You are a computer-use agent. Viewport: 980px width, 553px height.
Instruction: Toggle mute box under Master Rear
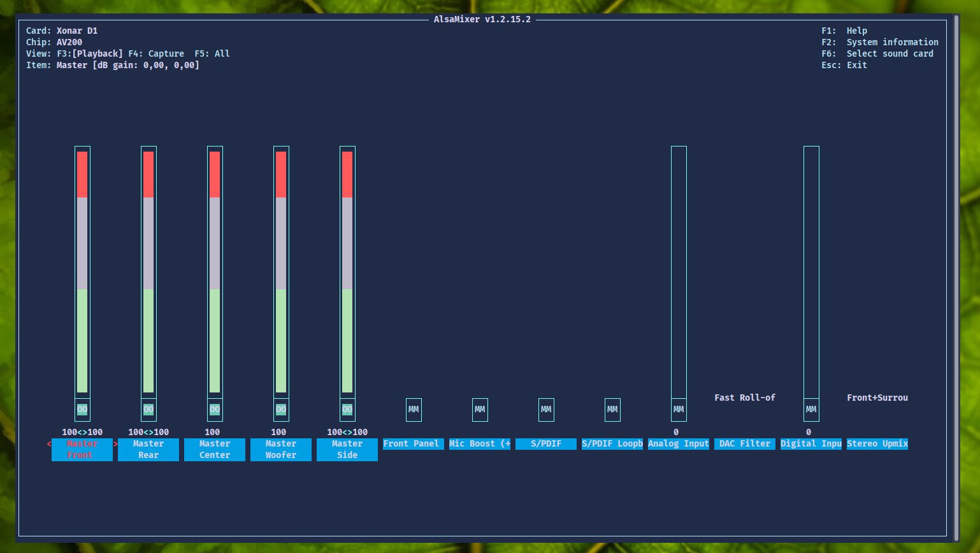[x=148, y=410]
